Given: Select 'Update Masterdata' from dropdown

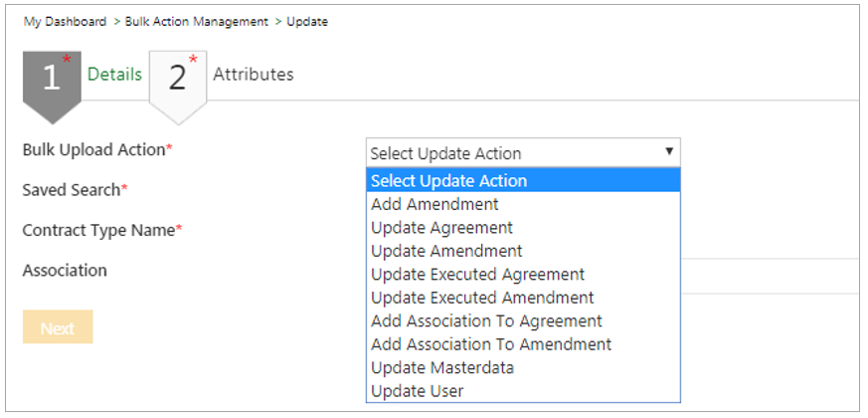Looking at the screenshot, I should (x=442, y=367).
